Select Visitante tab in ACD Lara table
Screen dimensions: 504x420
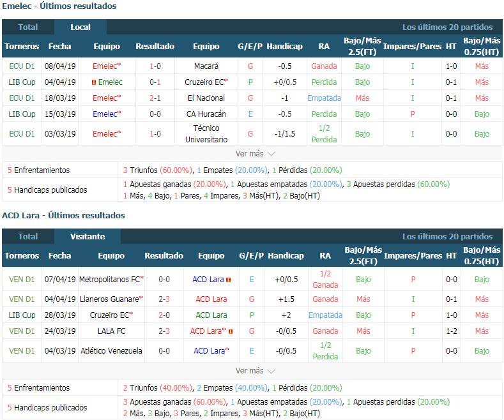point(88,236)
